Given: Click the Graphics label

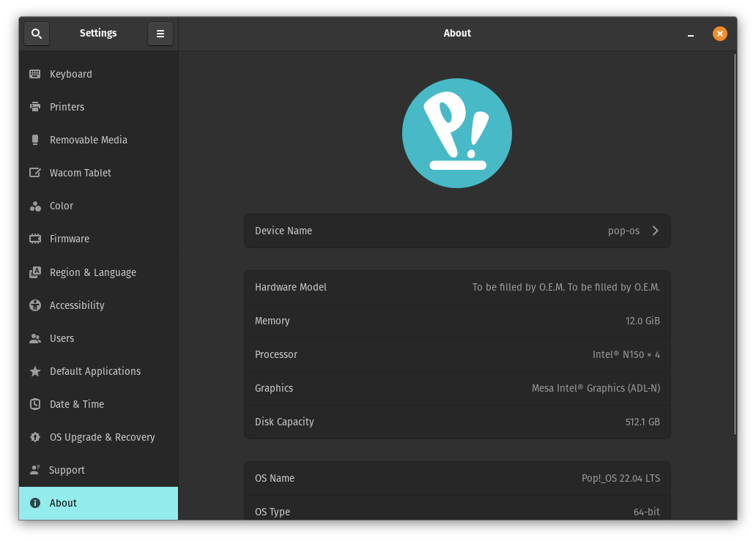Looking at the screenshot, I should pos(274,388).
